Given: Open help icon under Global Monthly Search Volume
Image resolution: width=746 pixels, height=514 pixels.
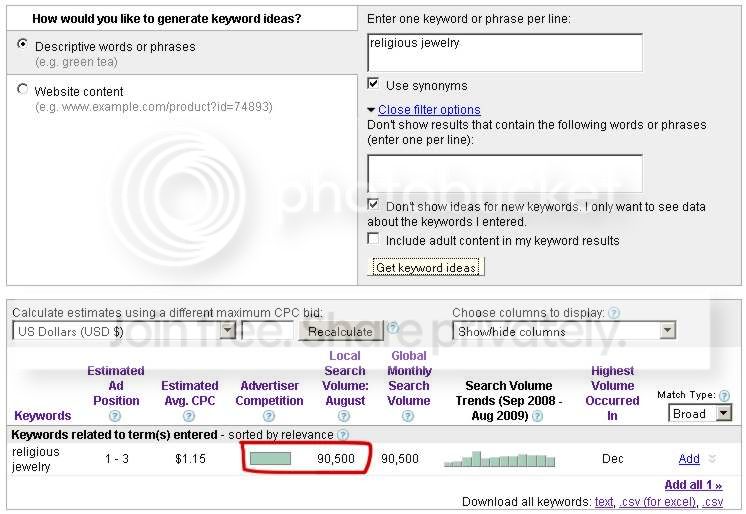Looking at the screenshot, I should (408, 416).
